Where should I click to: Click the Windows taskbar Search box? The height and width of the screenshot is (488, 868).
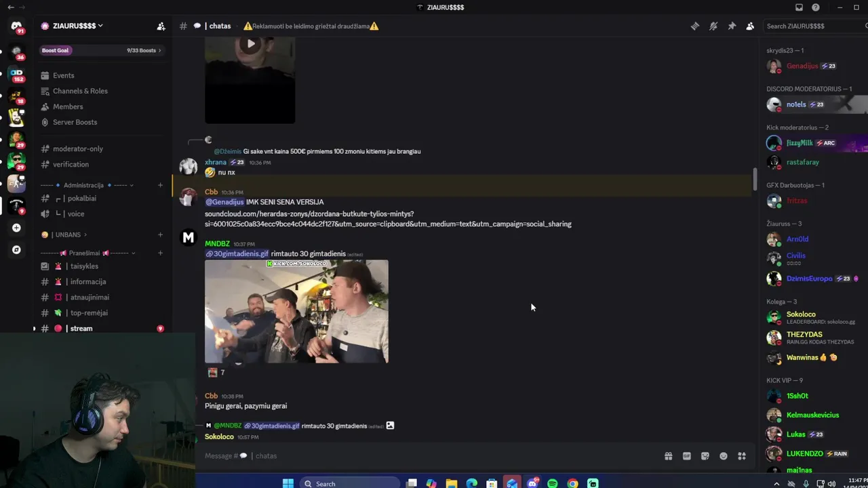tap(349, 483)
